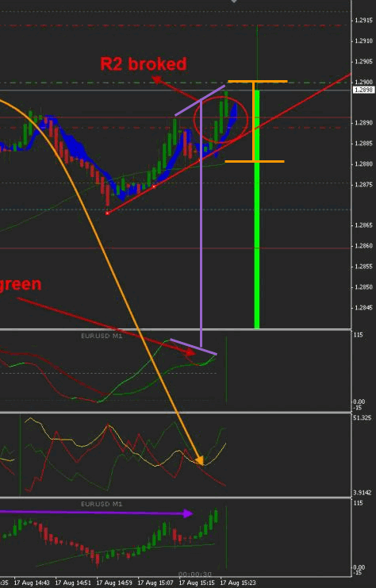Screen dimensions: 376x588
Task: Select the thick green vertical bar
Action: 257,209
